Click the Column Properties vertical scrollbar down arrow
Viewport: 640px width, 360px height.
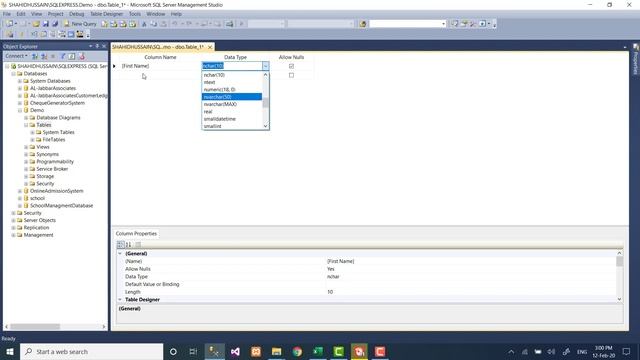click(x=619, y=300)
